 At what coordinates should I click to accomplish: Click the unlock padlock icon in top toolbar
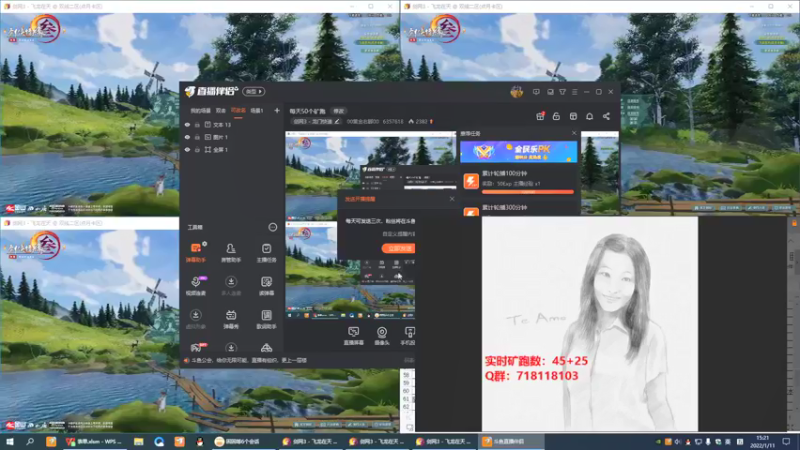pyautogui.click(x=556, y=116)
